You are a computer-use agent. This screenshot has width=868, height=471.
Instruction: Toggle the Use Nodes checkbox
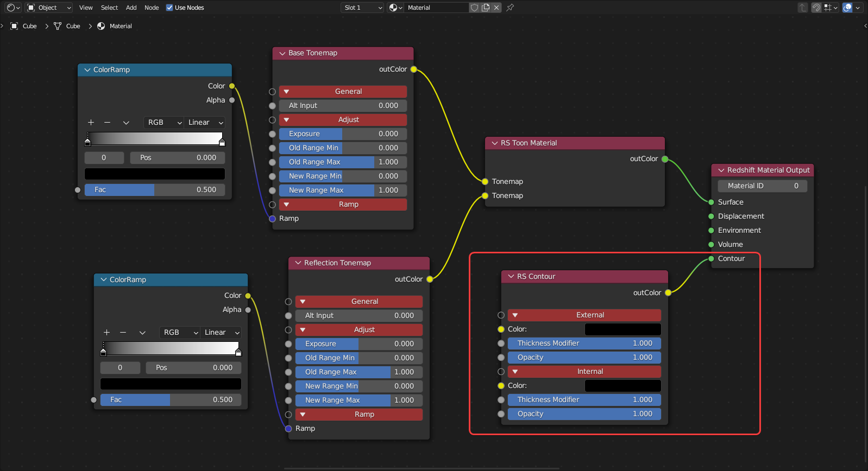click(169, 8)
